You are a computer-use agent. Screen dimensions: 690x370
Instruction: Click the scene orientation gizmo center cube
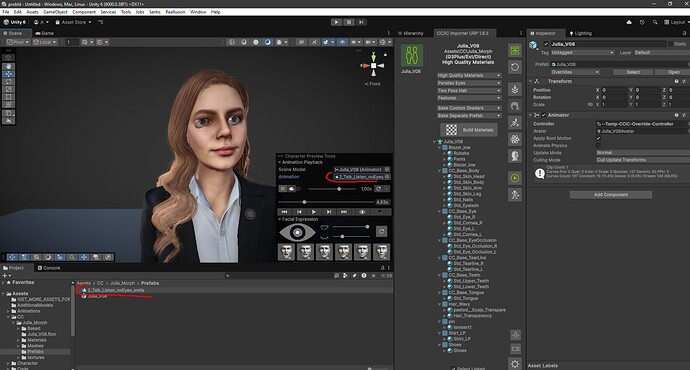tap(373, 66)
